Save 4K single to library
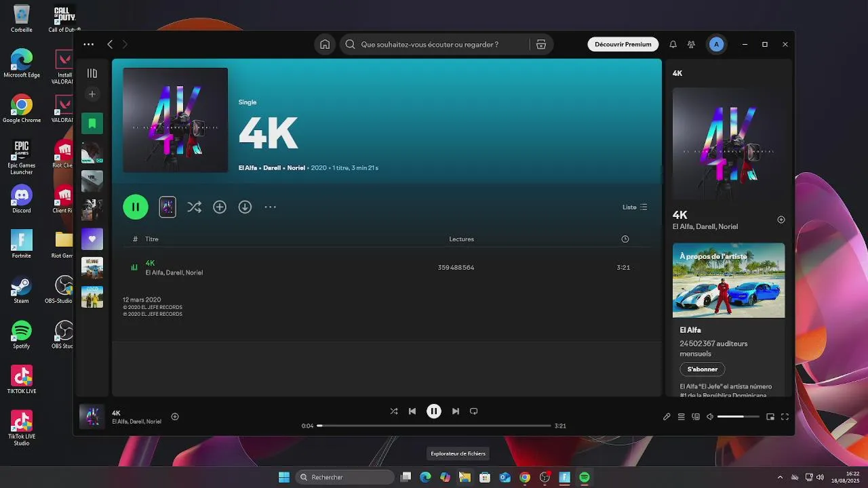Viewport: 868px width, 488px height. tap(220, 207)
